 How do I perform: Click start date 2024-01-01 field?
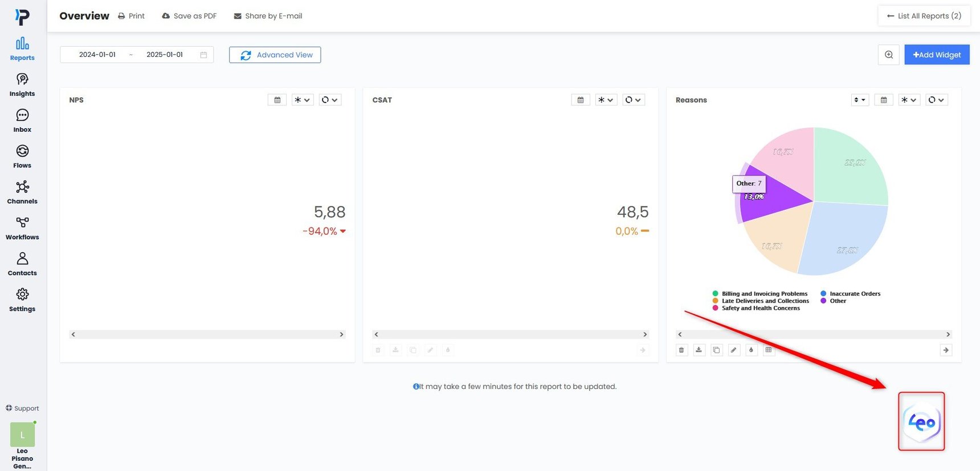tap(97, 55)
